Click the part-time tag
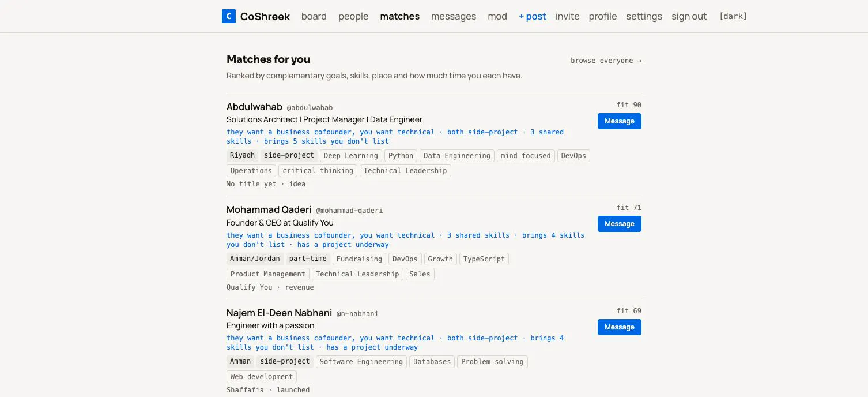The image size is (868, 397). 308,259
